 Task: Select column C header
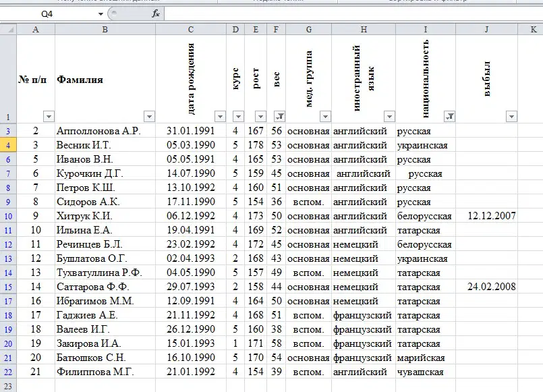tap(191, 30)
